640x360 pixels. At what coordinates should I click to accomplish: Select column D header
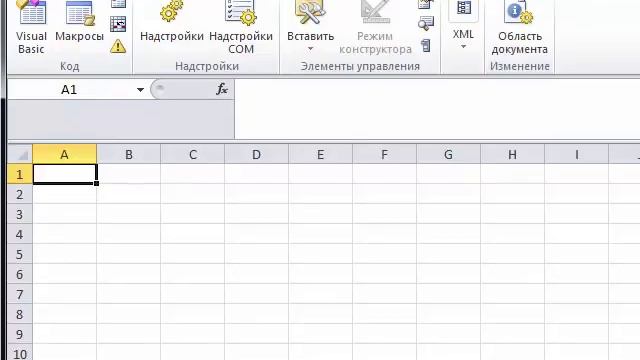(x=256, y=154)
